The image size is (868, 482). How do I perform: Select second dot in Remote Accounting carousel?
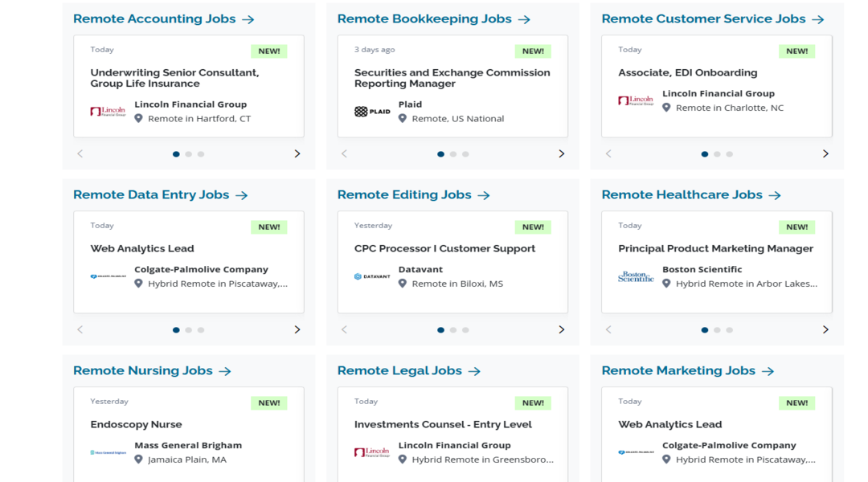tap(189, 154)
